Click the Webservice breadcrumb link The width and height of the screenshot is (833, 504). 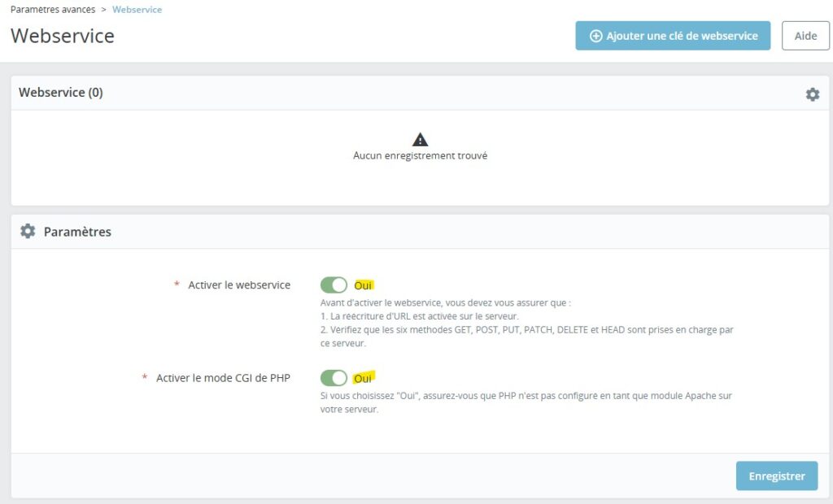pos(137,10)
